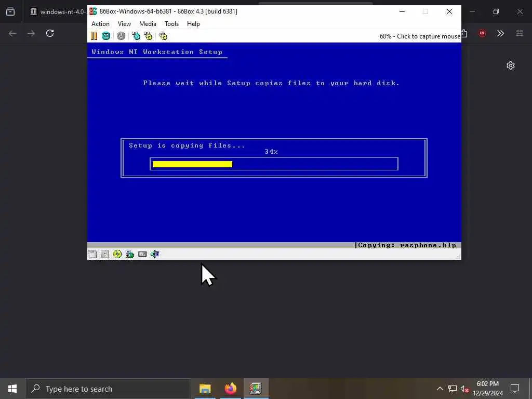Click the teal Hard reset toolbar icon
The image size is (532, 399).
click(x=106, y=36)
